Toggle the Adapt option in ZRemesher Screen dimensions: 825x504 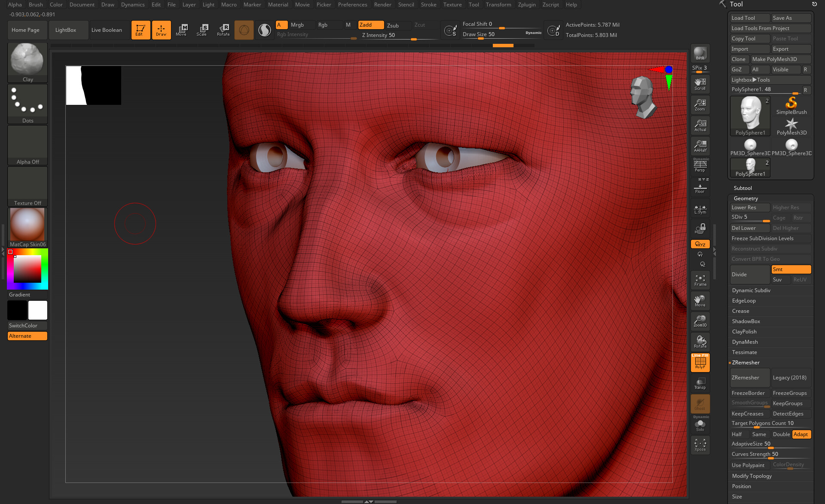click(801, 434)
